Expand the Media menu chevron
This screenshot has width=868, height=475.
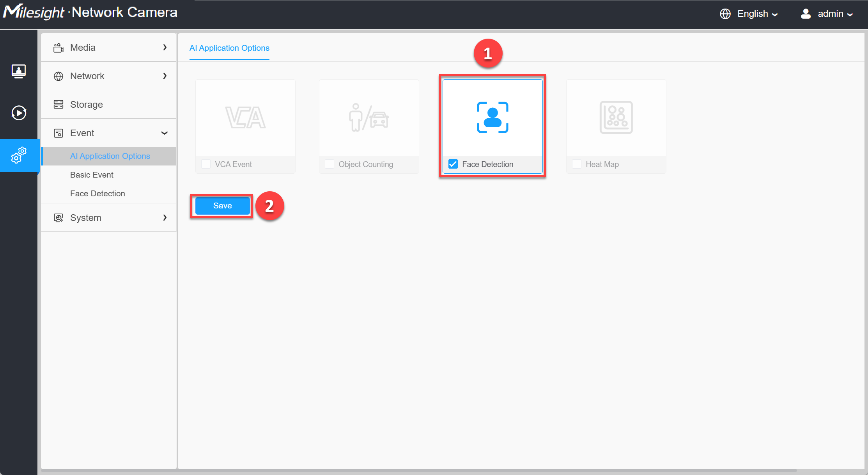coord(165,48)
